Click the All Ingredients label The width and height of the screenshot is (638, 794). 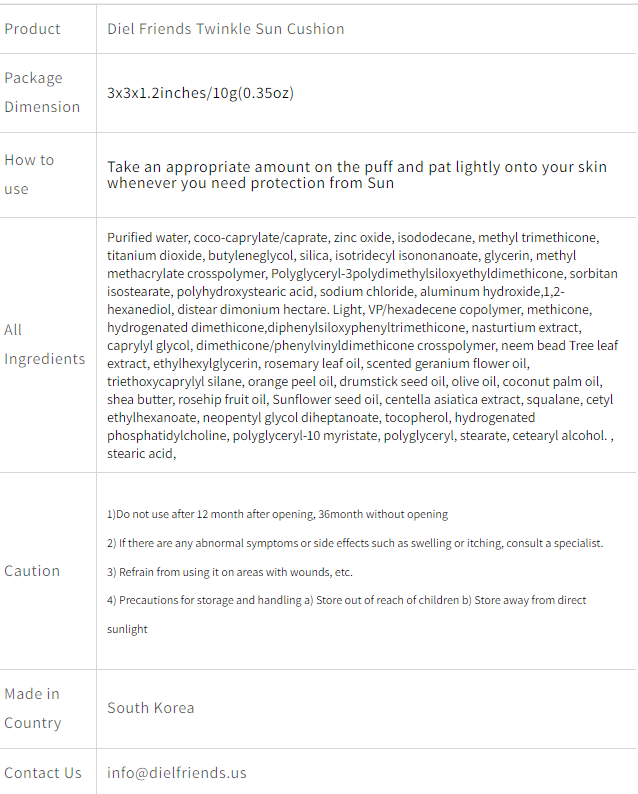point(45,344)
